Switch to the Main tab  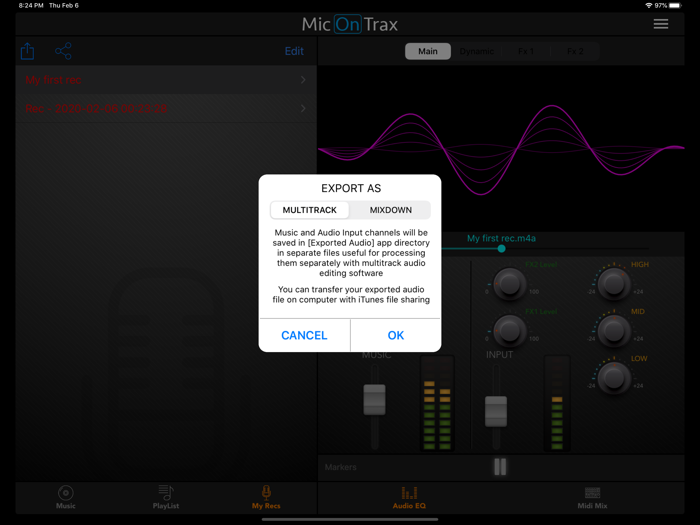[428, 51]
